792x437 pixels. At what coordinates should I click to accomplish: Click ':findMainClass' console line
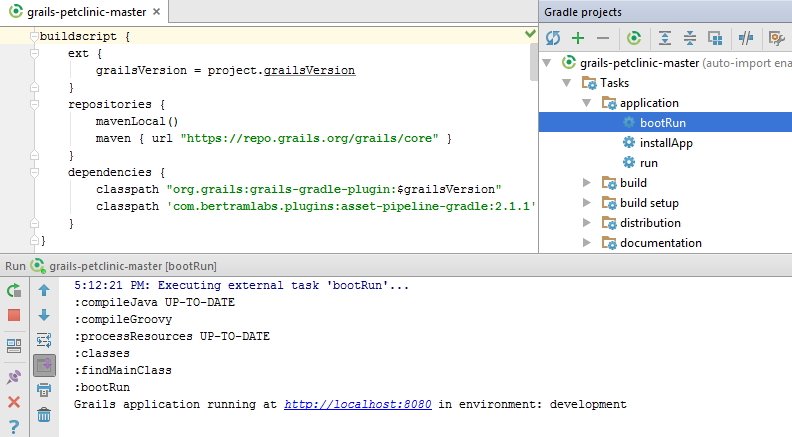pos(123,370)
